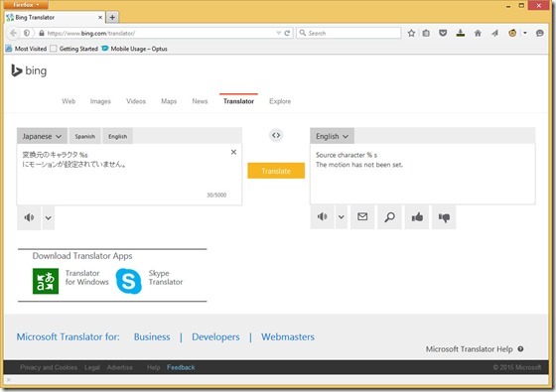Open the Webmasters link
The width and height of the screenshot is (556, 392).
(288, 336)
